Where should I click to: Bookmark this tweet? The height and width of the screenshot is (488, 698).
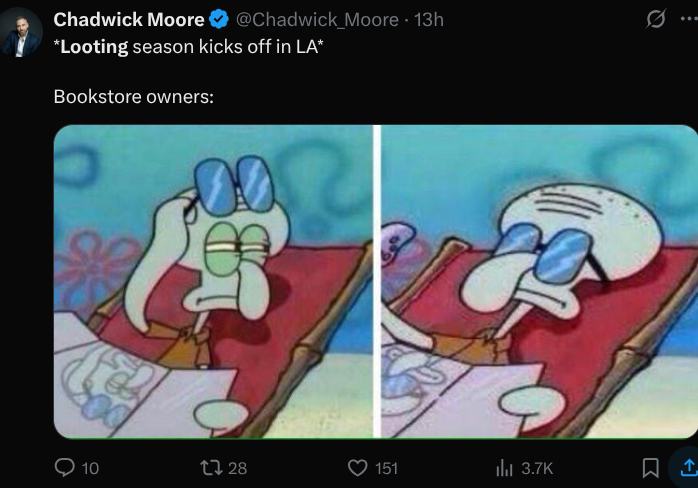(x=650, y=468)
